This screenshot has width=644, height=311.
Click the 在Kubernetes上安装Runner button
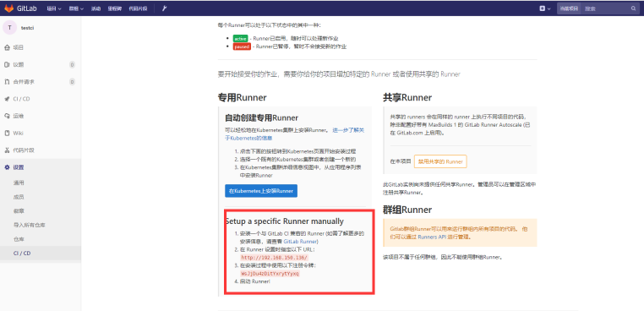pos(261,191)
